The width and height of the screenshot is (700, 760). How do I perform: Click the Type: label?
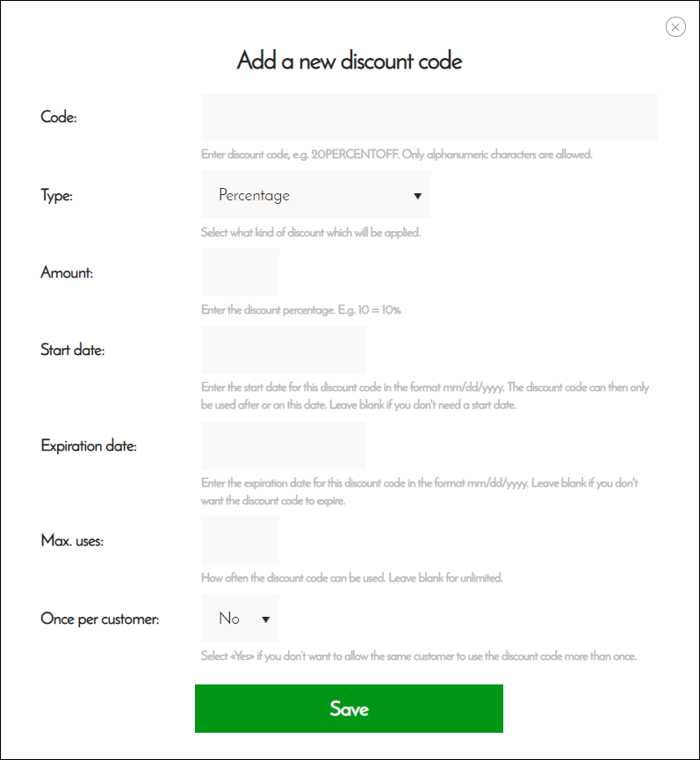coord(57,196)
